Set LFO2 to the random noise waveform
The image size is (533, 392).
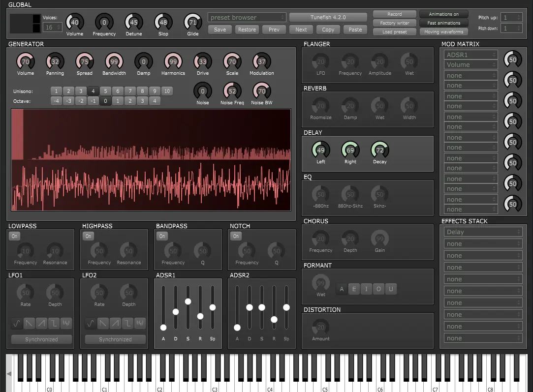[140, 323]
